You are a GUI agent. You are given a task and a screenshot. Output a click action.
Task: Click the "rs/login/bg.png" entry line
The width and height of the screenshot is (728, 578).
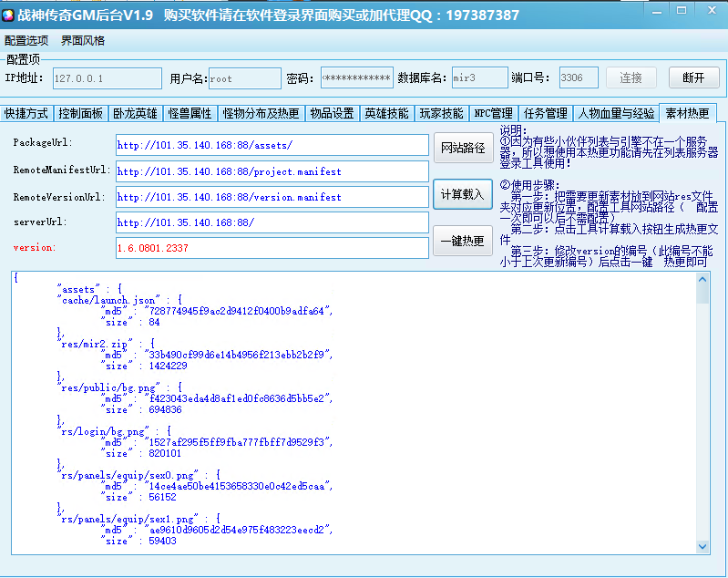click(114, 431)
